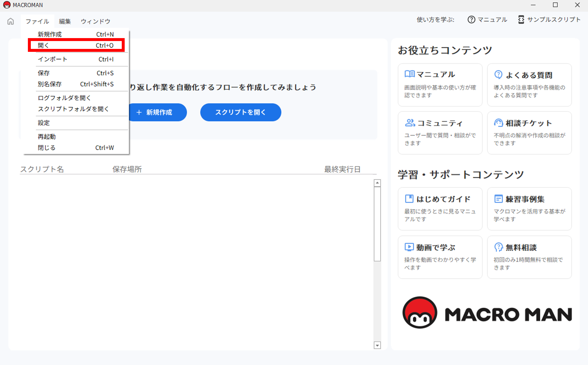Viewport: 588px width, 365px height.
Task: Open the 無料相談 card
Action: tap(529, 257)
